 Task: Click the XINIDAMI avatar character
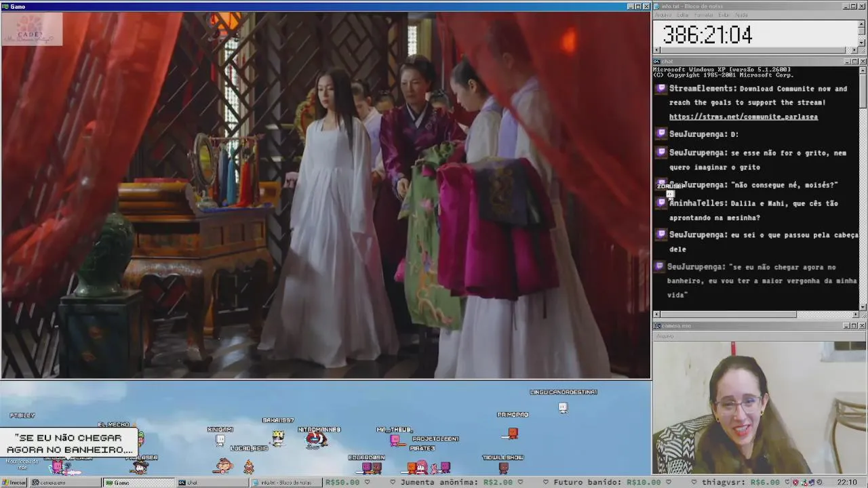click(220, 441)
